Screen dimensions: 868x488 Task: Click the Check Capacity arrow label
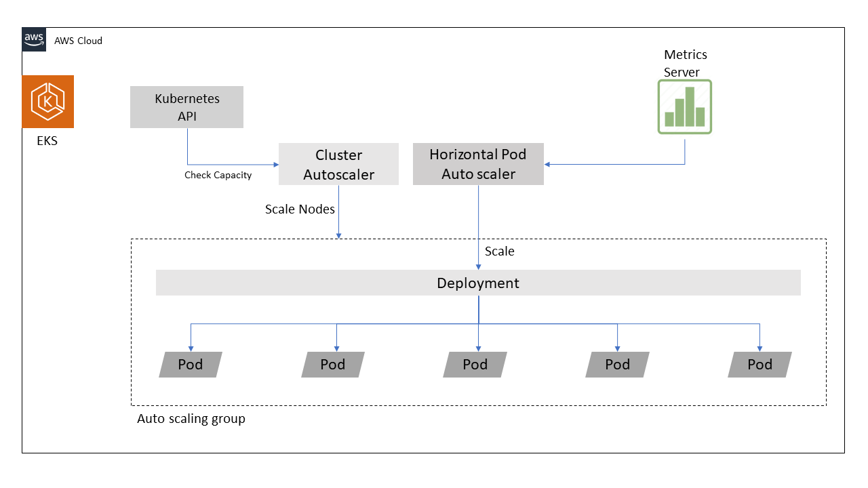pyautogui.click(x=217, y=175)
